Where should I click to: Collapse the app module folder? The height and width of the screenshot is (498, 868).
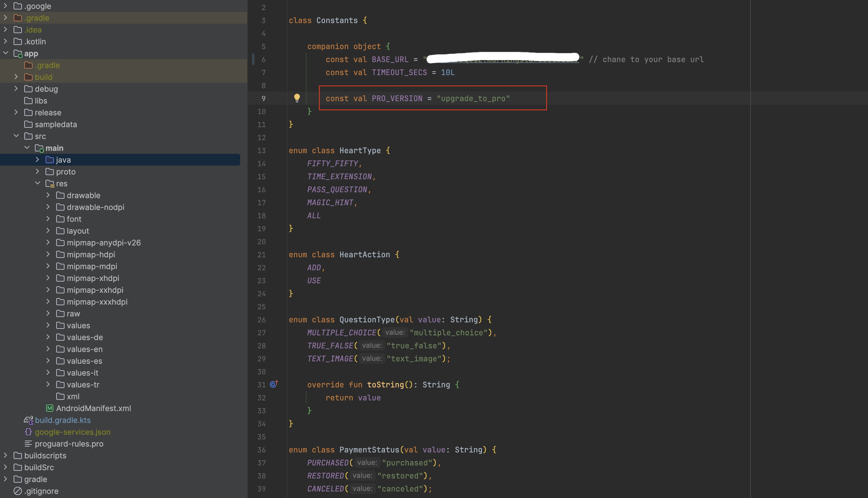pos(6,53)
